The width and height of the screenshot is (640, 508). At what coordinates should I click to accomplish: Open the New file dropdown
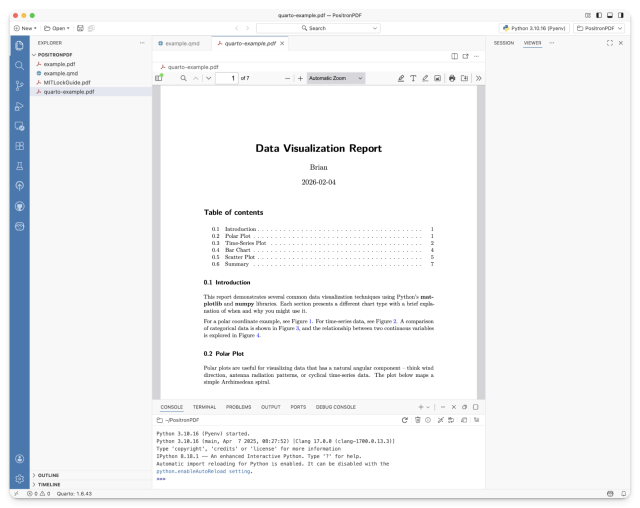coord(25,28)
